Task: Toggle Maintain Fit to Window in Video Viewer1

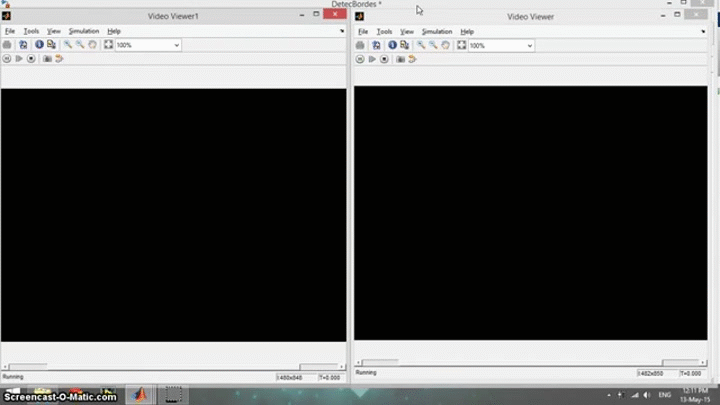Action: [x=108, y=45]
